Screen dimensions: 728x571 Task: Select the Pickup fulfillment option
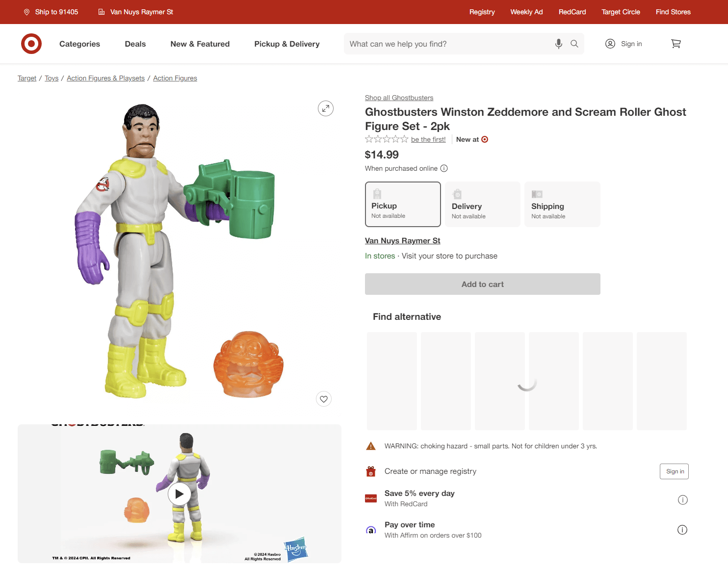point(403,204)
